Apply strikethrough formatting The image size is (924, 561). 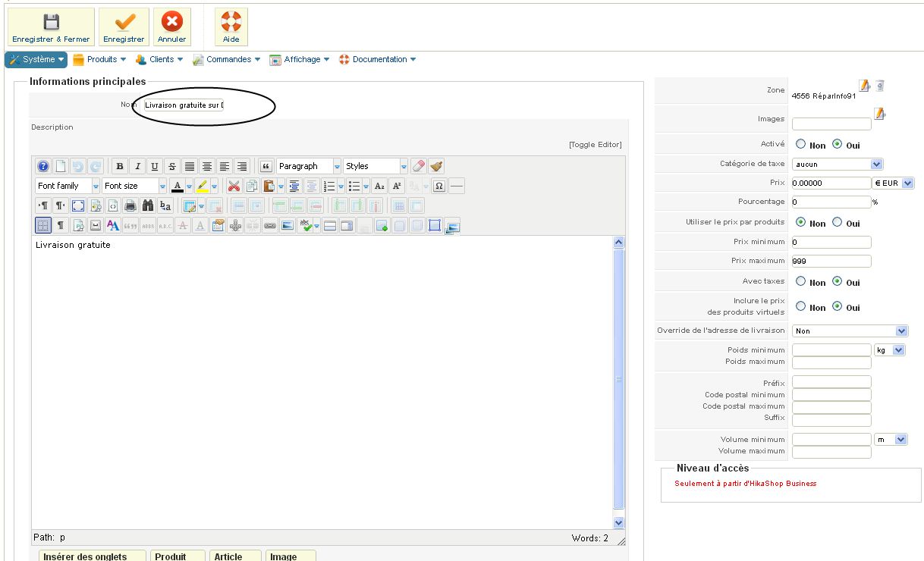pyautogui.click(x=172, y=166)
